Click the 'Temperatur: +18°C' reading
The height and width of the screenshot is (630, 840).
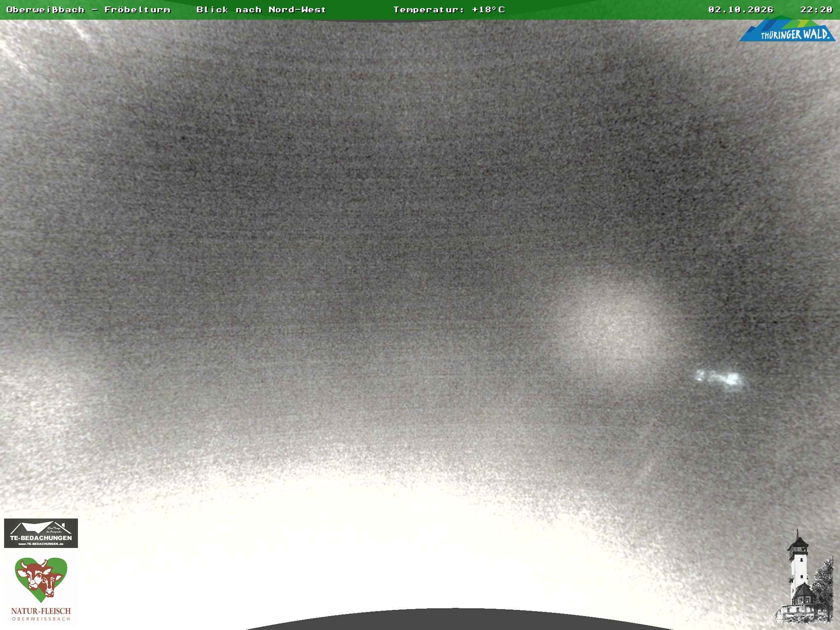(449, 9)
